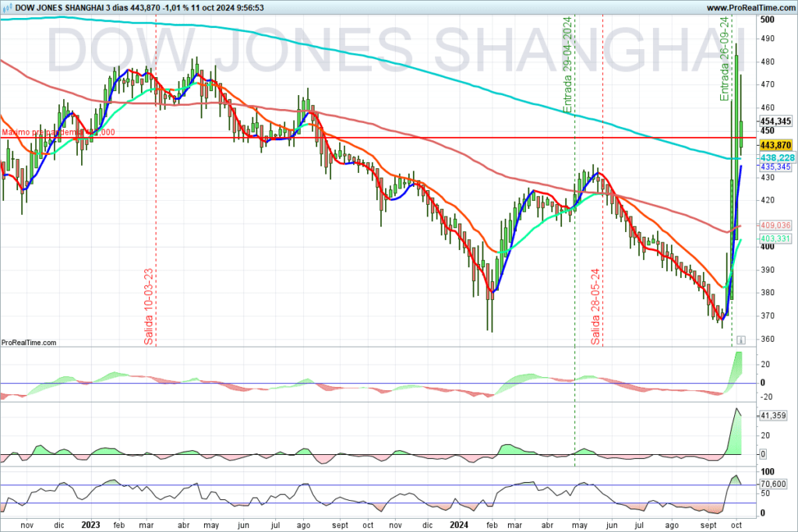Click the green 403,331 value tag

pyautogui.click(x=775, y=238)
